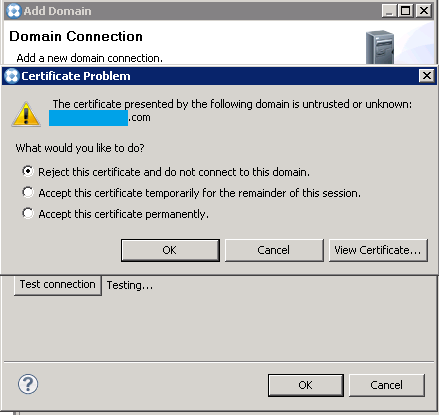Click the Test connection button
439x415 pixels.
(58, 285)
